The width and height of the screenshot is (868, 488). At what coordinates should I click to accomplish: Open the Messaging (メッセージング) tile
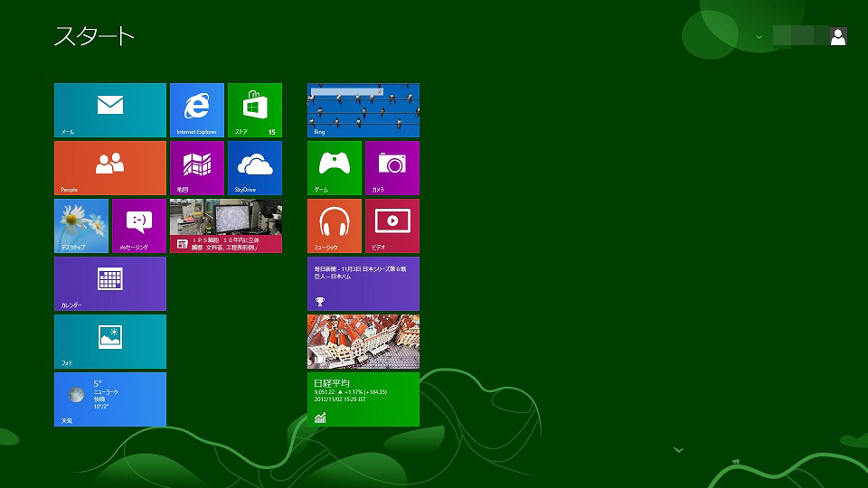(x=139, y=226)
